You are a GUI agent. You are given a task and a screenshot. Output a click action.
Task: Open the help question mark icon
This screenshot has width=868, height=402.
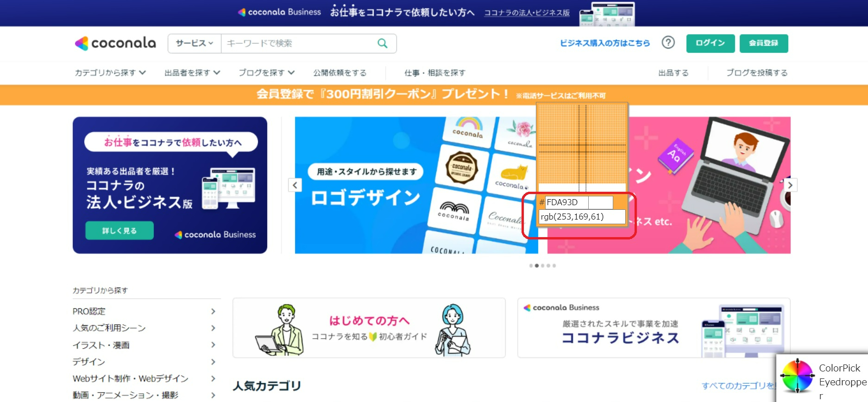coord(668,43)
